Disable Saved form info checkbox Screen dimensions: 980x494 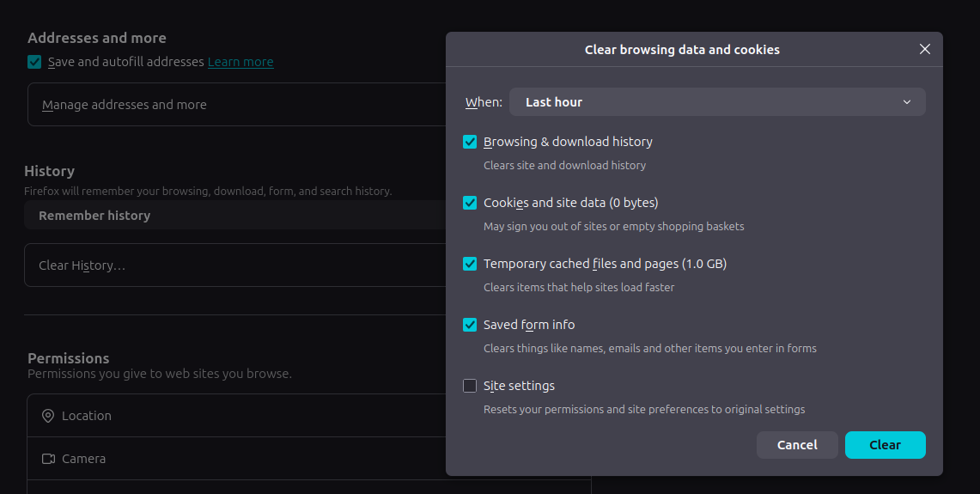click(470, 325)
